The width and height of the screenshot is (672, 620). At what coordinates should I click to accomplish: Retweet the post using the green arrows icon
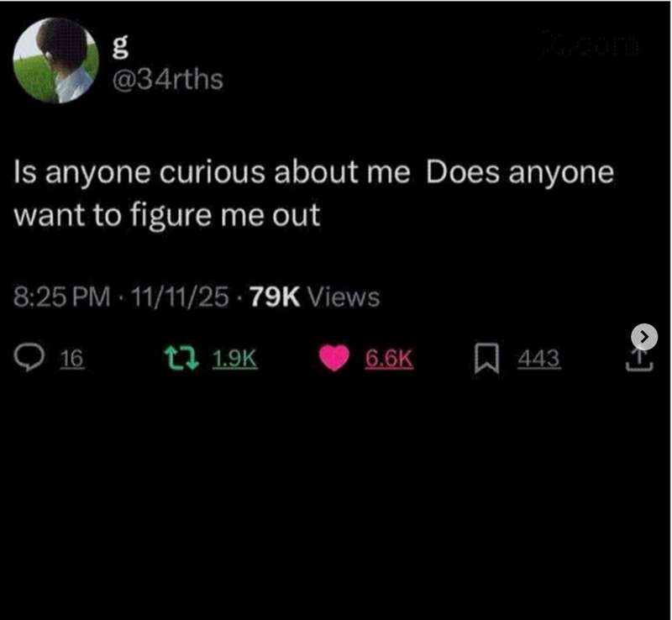(x=181, y=359)
